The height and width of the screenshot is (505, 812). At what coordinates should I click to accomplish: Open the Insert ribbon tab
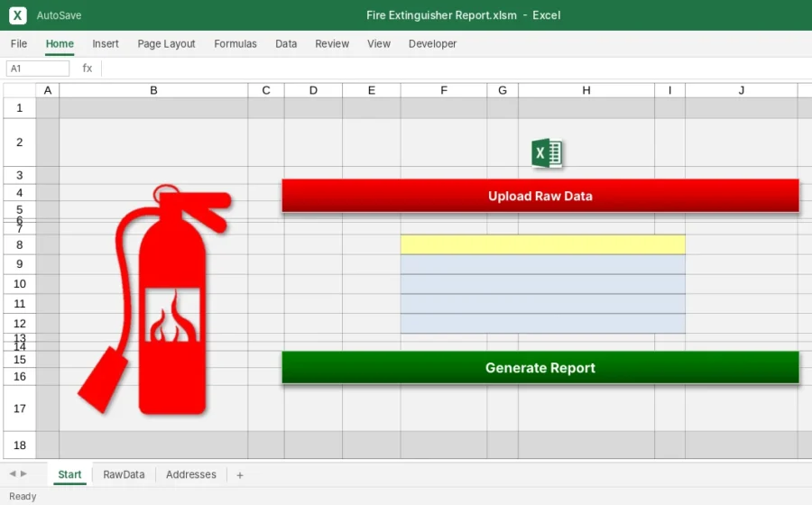tap(106, 44)
